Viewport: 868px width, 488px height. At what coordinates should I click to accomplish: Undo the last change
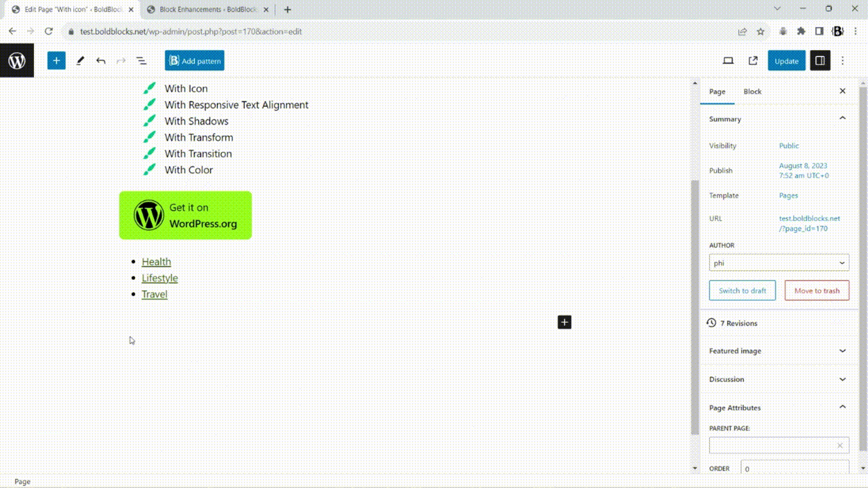click(x=100, y=61)
